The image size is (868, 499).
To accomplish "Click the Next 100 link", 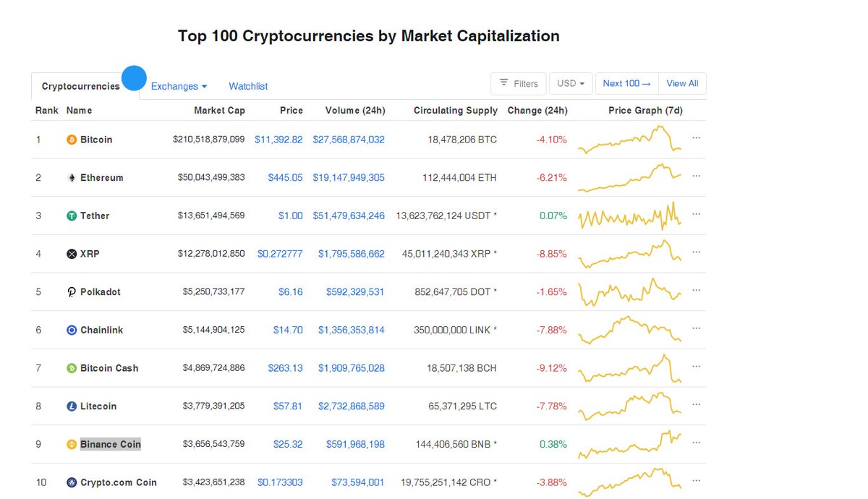I will (x=626, y=83).
